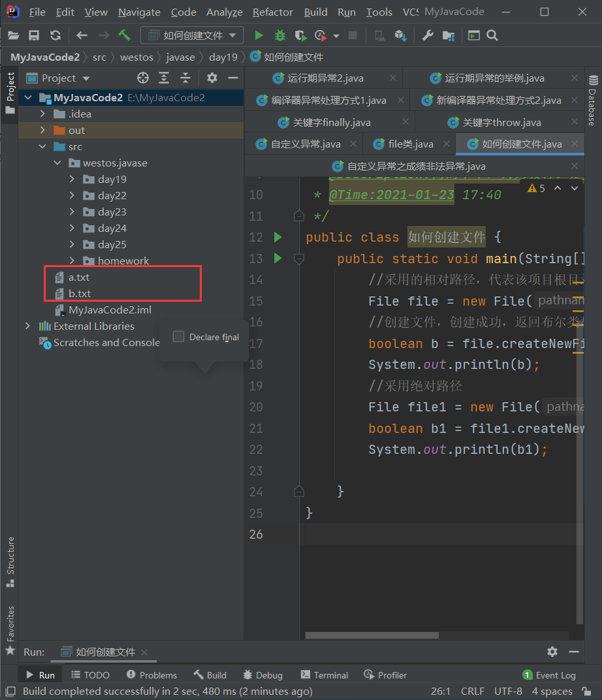Open settings via the wrench icon
The width and height of the screenshot is (602, 700).
coord(428,35)
